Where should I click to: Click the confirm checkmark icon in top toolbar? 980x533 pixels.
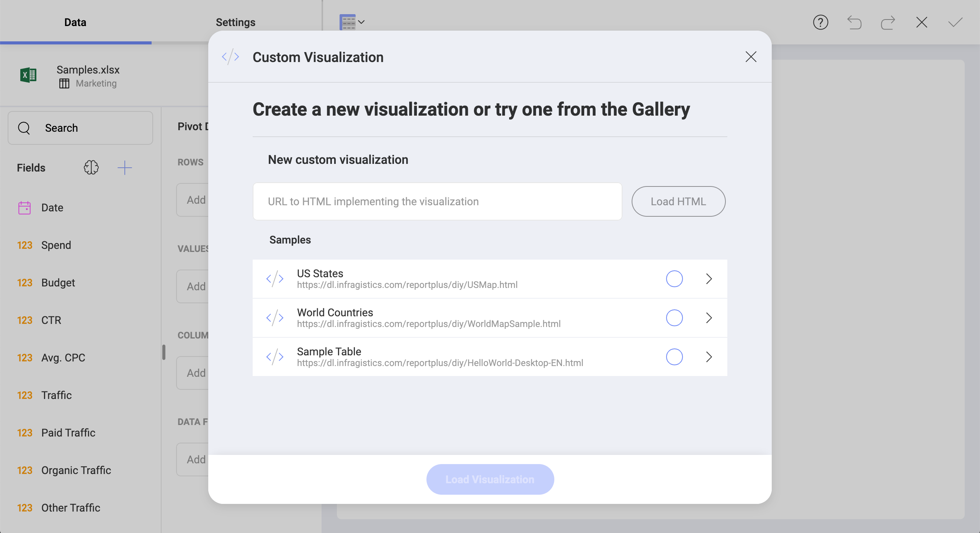955,22
